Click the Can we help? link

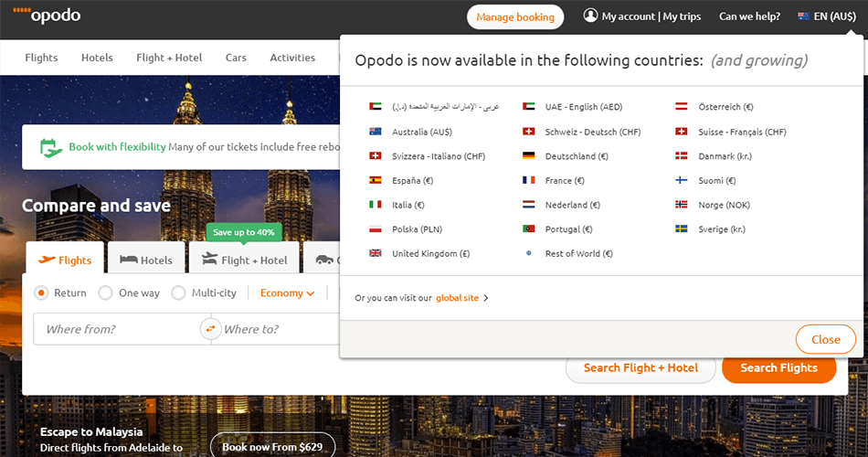point(749,16)
